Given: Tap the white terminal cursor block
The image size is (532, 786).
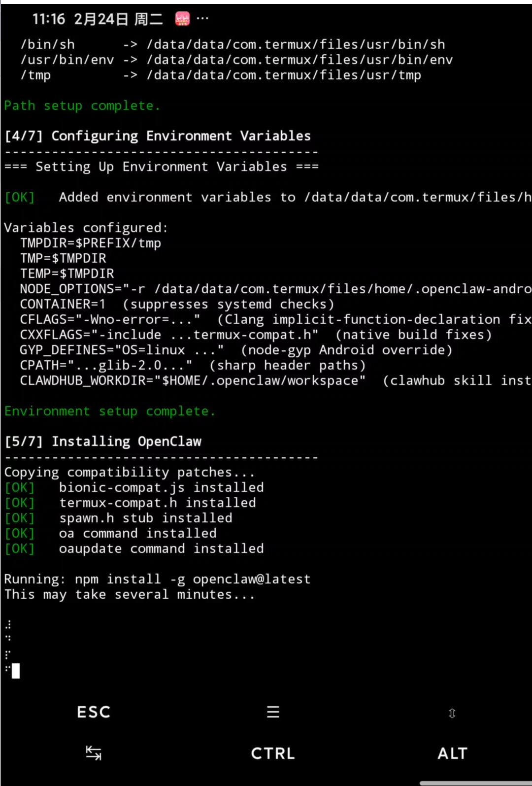Looking at the screenshot, I should (x=16, y=671).
